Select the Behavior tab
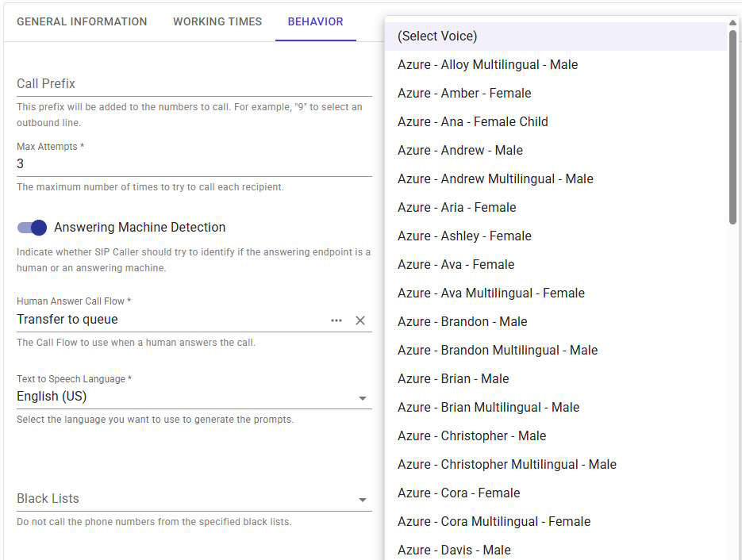Screen dimensions: 742x560 pyautogui.click(x=315, y=21)
